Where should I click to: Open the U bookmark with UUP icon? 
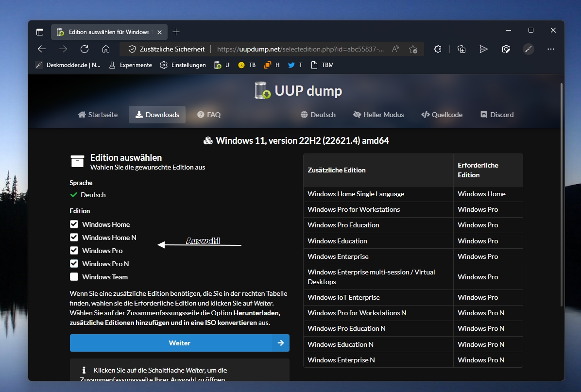(x=222, y=65)
